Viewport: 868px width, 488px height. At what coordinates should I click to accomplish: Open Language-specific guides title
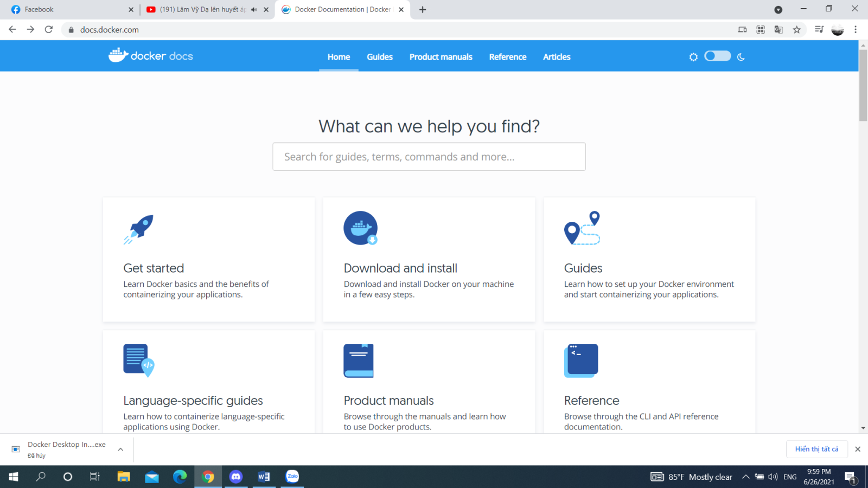tap(193, 401)
